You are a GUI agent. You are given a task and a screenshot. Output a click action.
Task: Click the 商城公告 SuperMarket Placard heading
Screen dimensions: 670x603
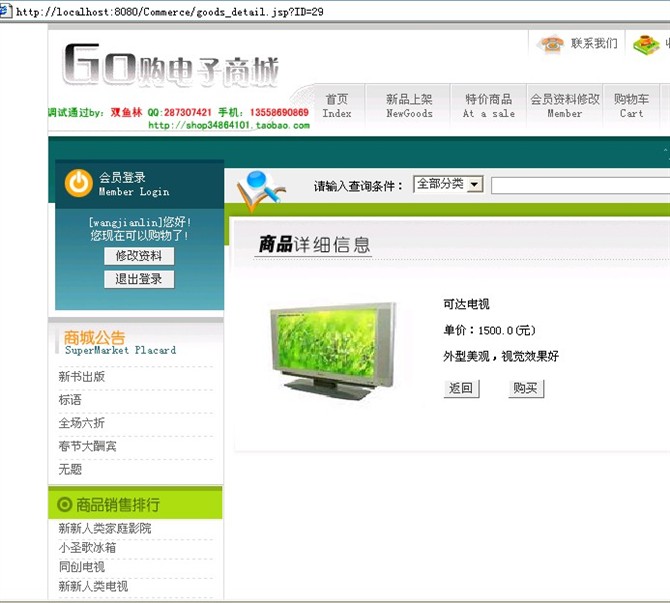tap(120, 342)
